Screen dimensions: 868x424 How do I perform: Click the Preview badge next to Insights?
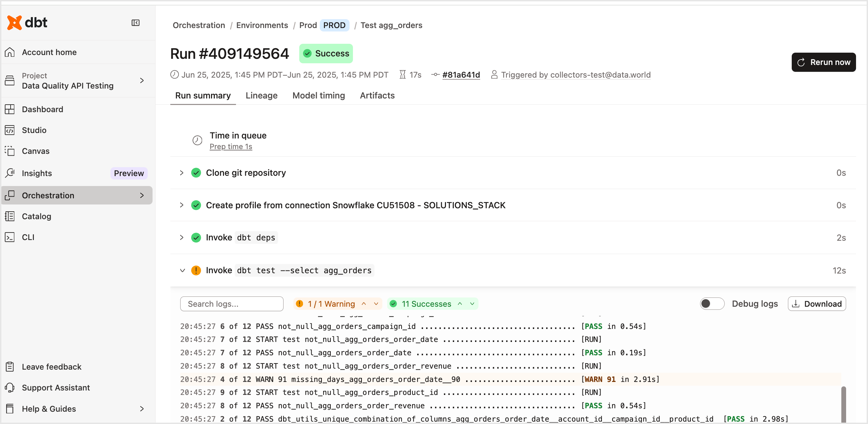coord(129,173)
